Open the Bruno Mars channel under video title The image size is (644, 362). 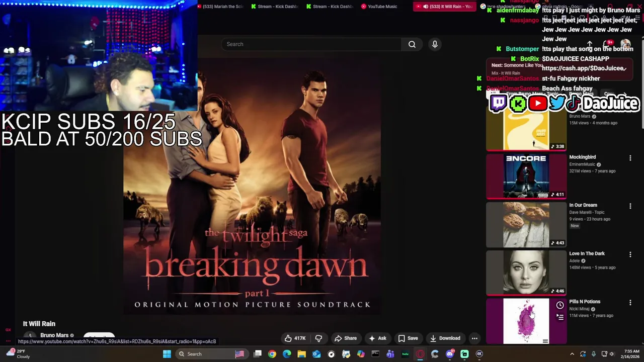point(54,335)
